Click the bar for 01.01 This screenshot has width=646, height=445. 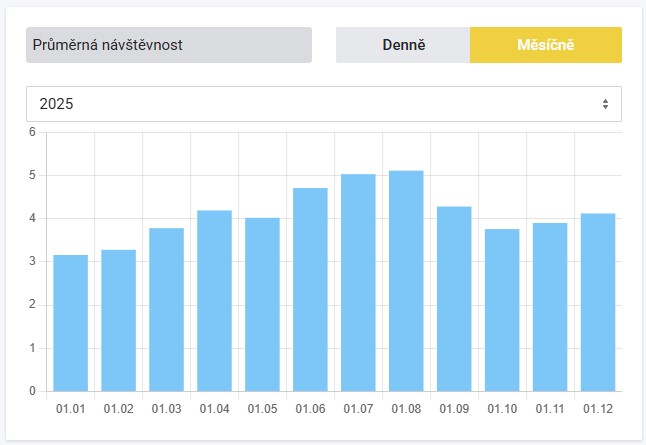(70, 323)
